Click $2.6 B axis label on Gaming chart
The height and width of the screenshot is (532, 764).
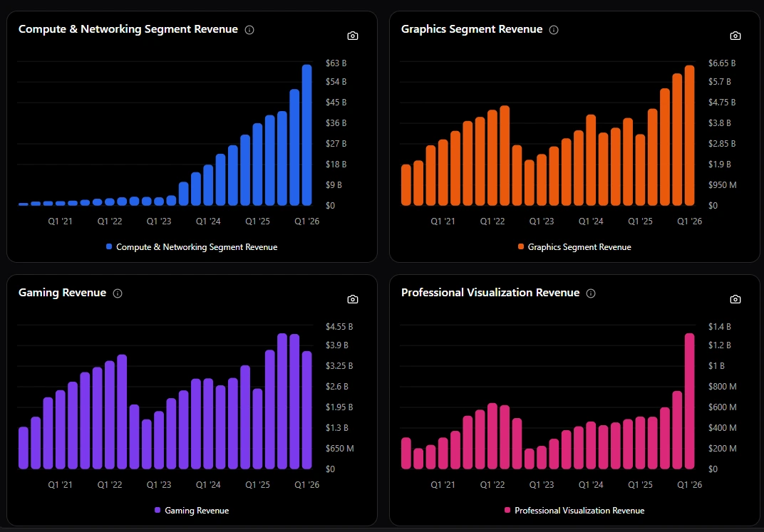tap(337, 387)
